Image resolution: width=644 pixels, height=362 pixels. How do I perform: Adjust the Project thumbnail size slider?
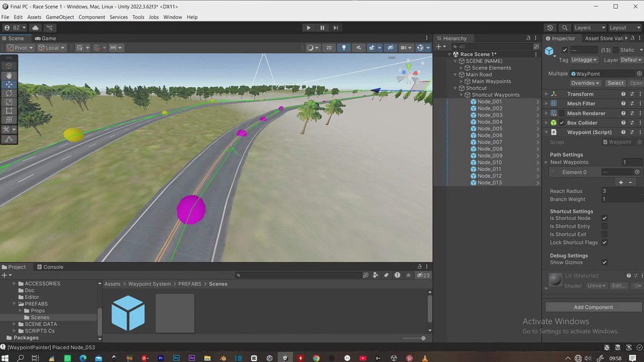pos(415,338)
